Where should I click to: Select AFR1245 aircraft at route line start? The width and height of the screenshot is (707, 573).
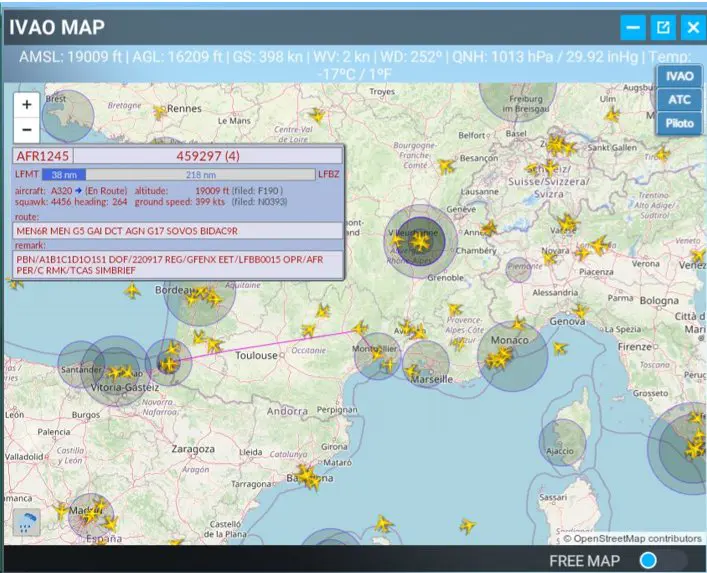point(360,328)
